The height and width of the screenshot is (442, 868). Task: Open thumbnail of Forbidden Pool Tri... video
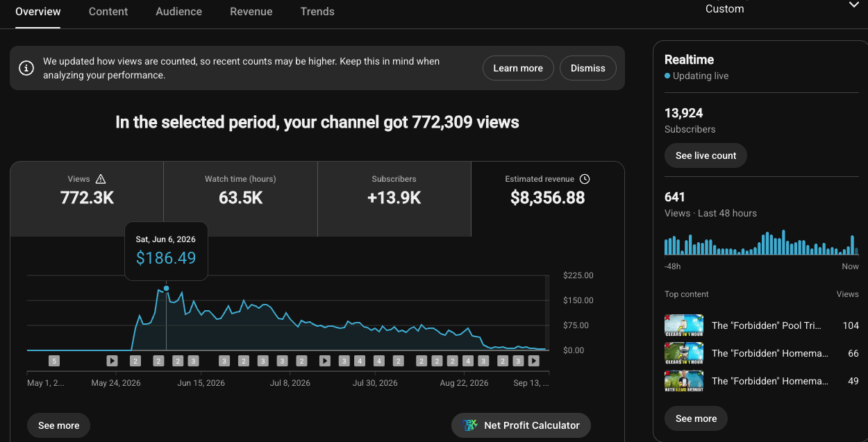click(684, 325)
